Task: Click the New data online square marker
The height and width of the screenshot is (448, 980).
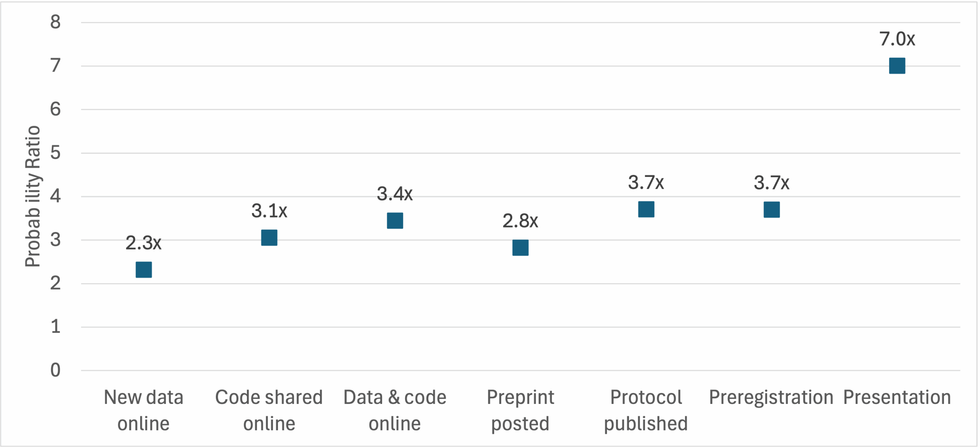Action: tap(144, 270)
